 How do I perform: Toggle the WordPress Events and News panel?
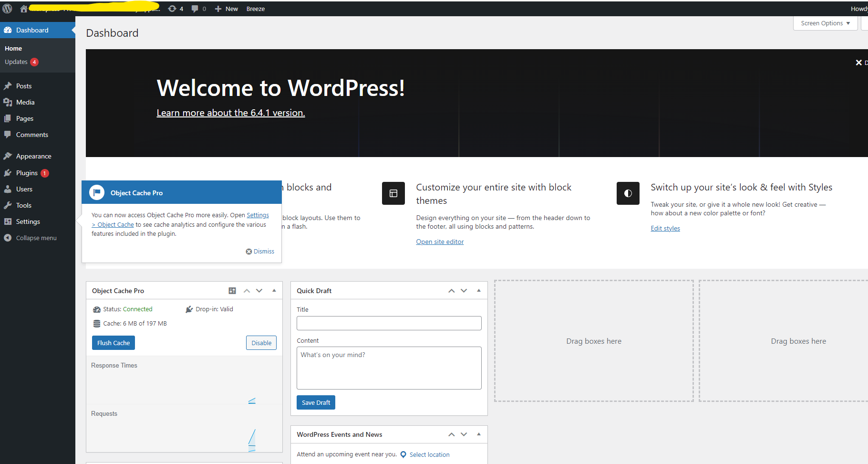click(x=479, y=434)
